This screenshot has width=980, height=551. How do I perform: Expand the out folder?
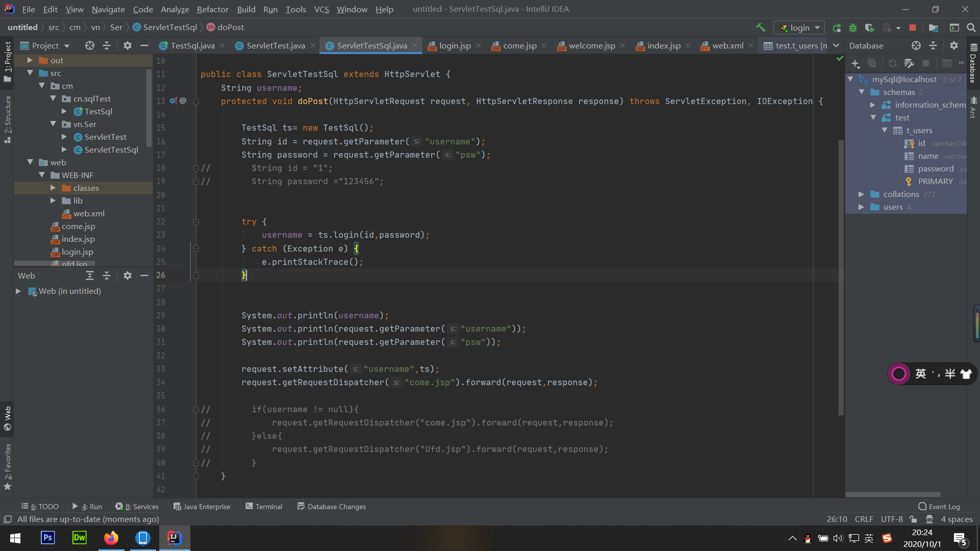point(30,60)
